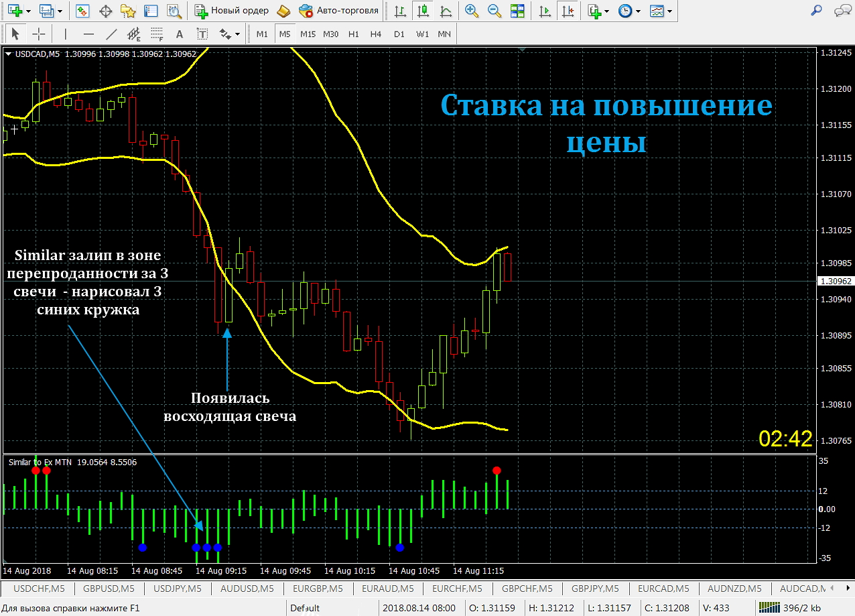
Task: Expand the indicators list dropdown
Action: [x=606, y=11]
